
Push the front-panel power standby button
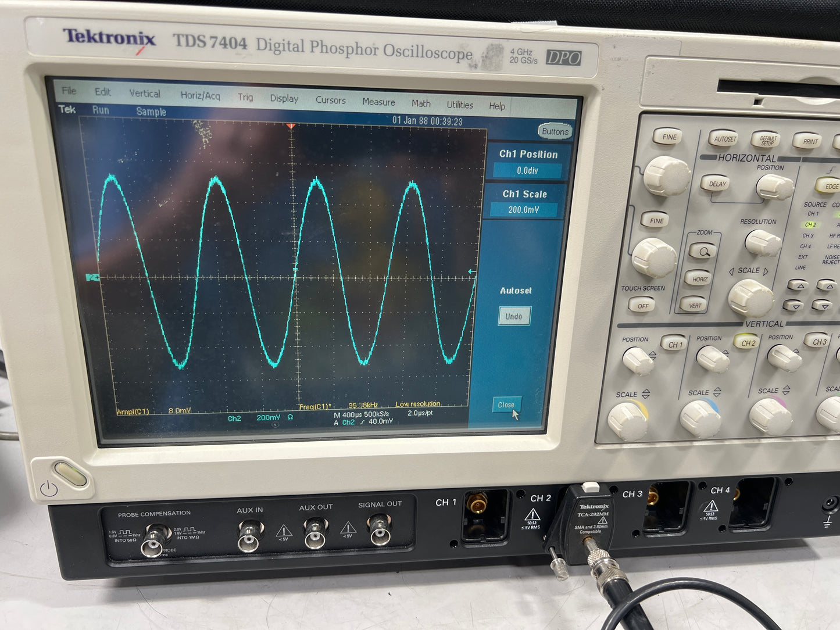point(69,474)
